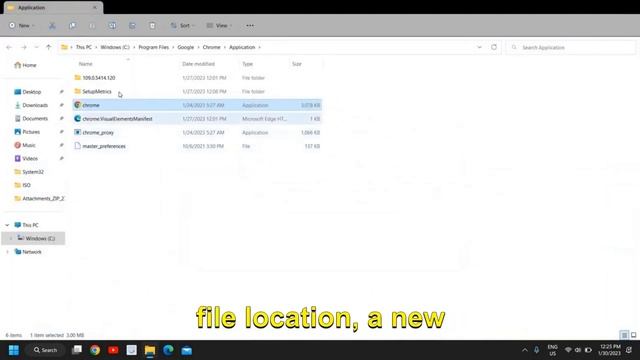The width and height of the screenshot is (640, 360).
Task: Open YouTube app from the taskbar
Action: point(113,350)
